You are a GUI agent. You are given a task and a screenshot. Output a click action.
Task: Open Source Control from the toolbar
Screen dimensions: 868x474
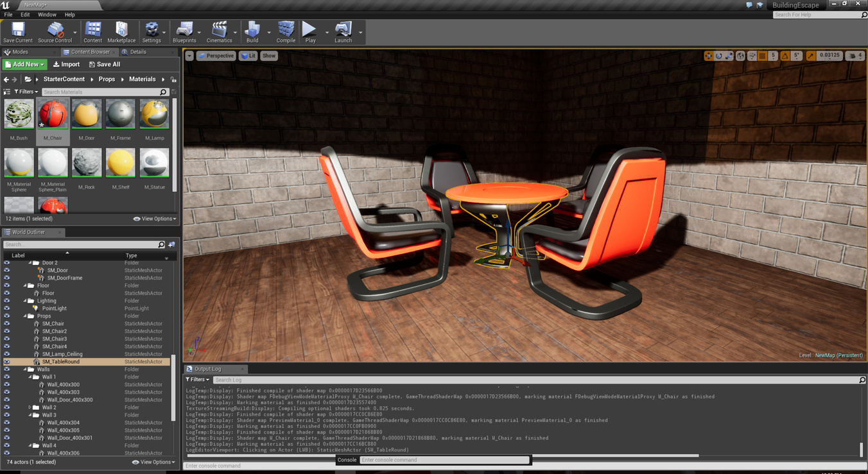point(55,32)
